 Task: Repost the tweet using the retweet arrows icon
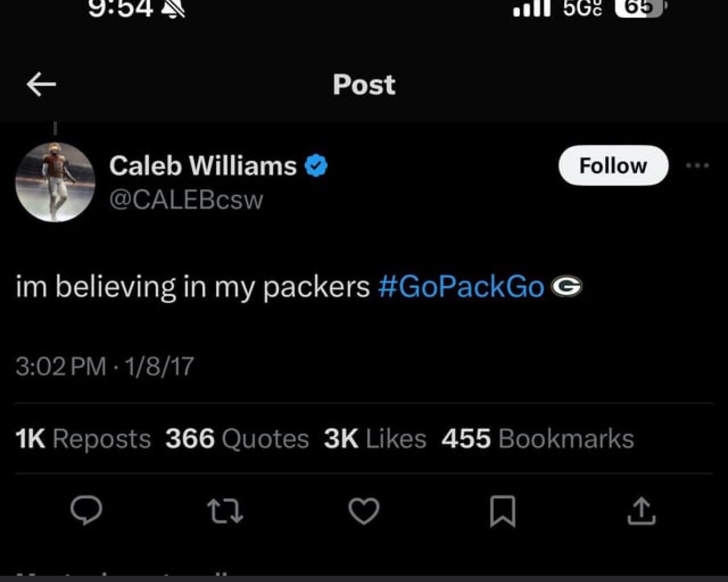point(226,511)
